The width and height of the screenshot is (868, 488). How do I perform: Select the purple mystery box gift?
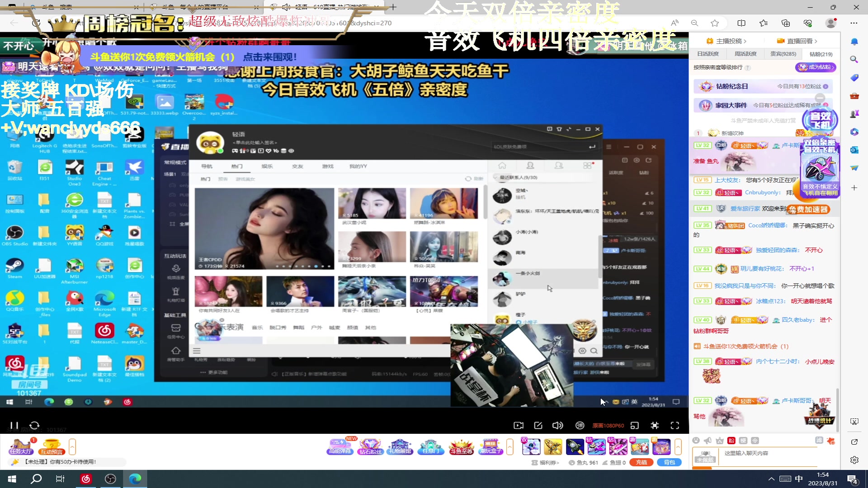[661, 447]
